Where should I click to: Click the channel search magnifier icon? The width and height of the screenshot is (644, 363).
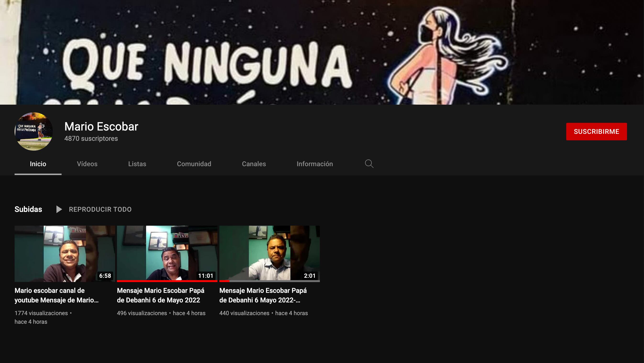(x=369, y=164)
